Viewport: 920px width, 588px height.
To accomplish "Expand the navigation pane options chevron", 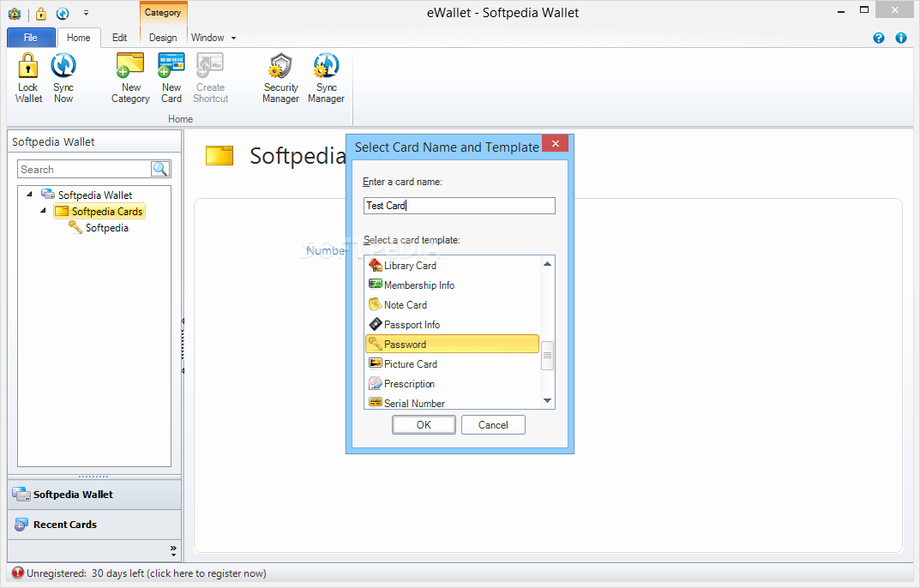I will click(173, 549).
